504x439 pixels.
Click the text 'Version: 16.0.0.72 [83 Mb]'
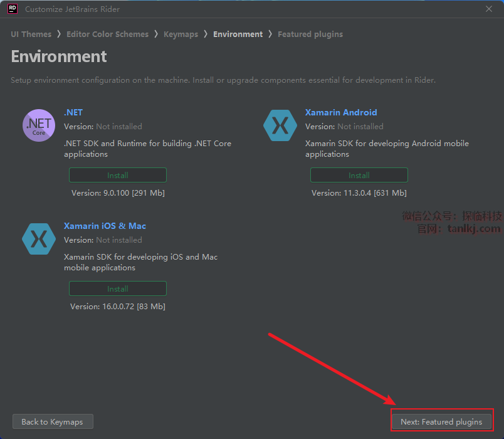coord(118,307)
